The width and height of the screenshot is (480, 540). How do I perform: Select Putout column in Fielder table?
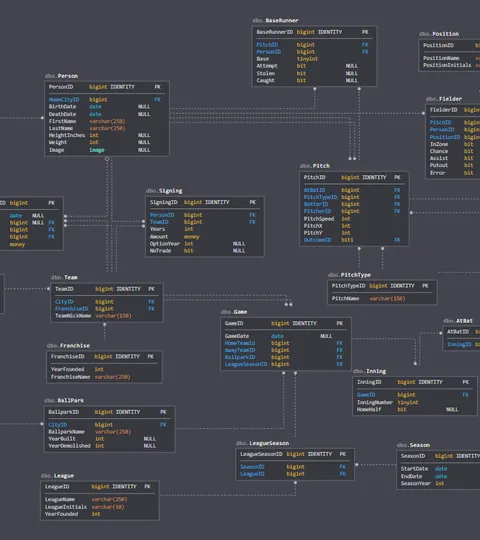tap(454, 165)
